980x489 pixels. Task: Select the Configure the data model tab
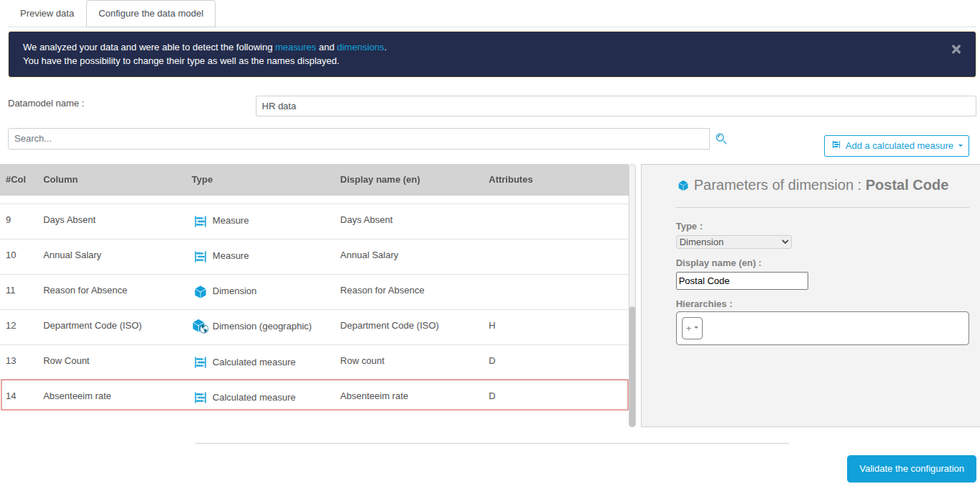click(151, 14)
